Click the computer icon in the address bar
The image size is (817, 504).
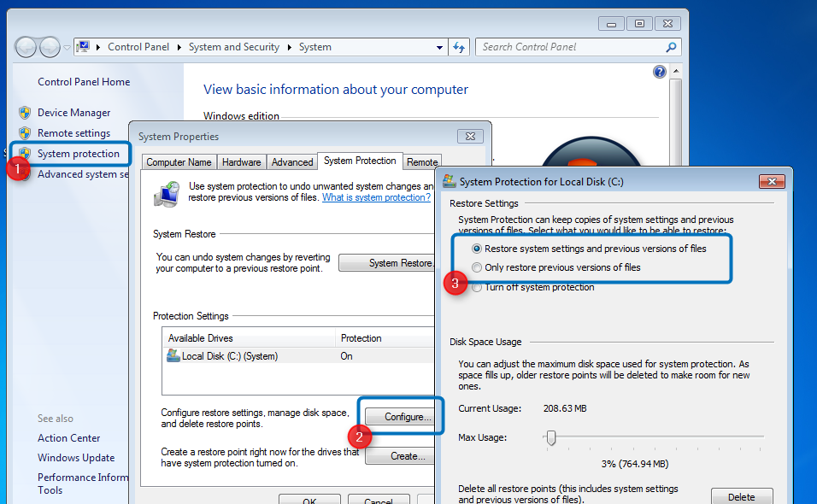click(83, 47)
